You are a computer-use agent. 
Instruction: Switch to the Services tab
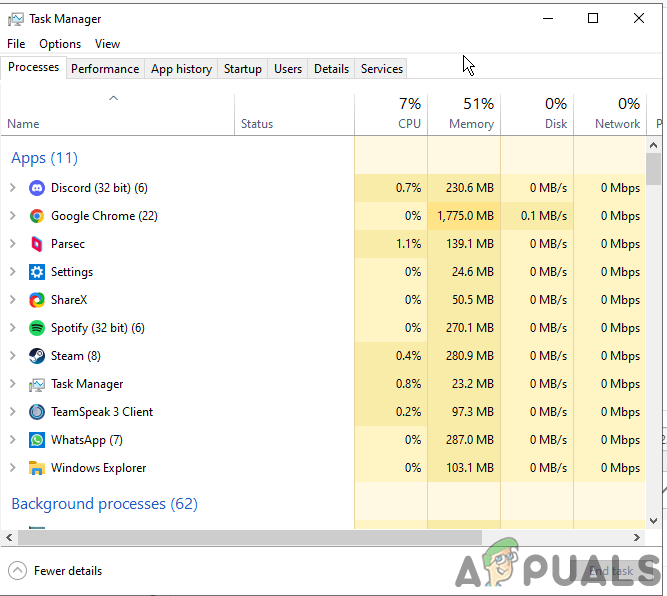pos(382,69)
